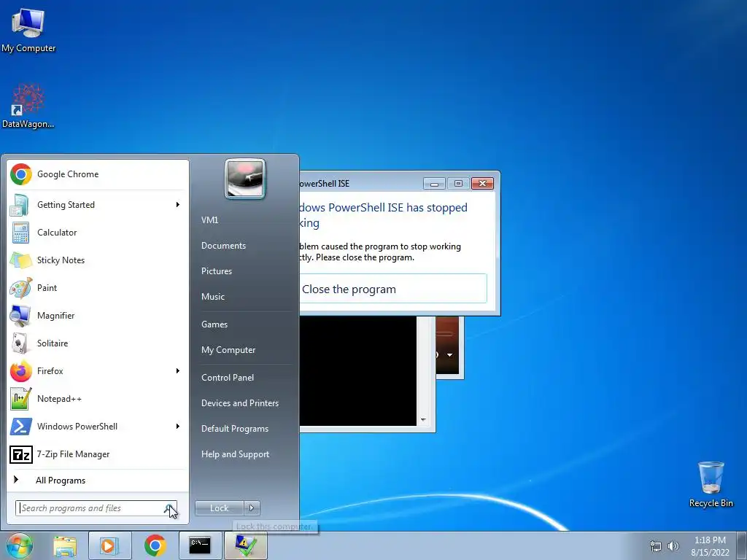Launch Calculator from Start menu

click(97, 233)
